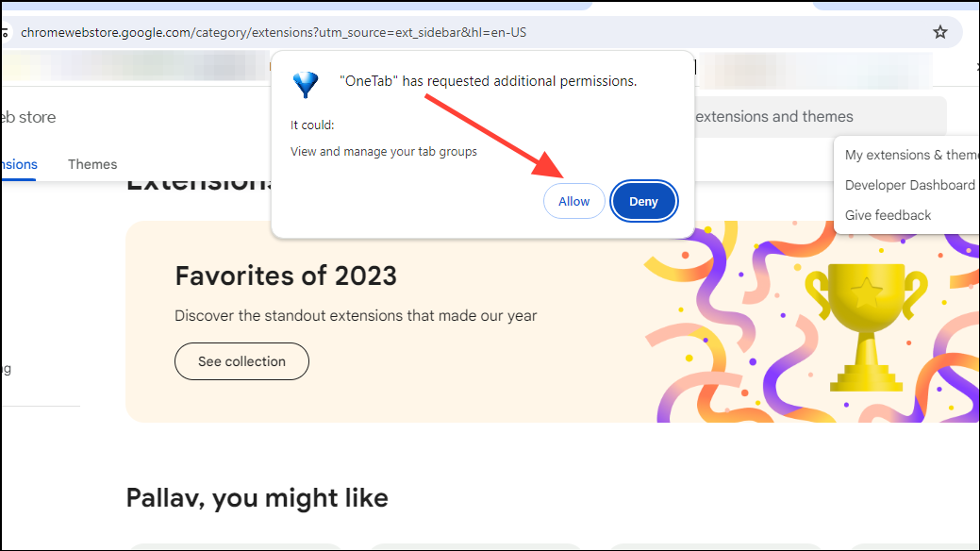980x551 pixels.
Task: Deny the OneTab permission request
Action: pyautogui.click(x=644, y=201)
